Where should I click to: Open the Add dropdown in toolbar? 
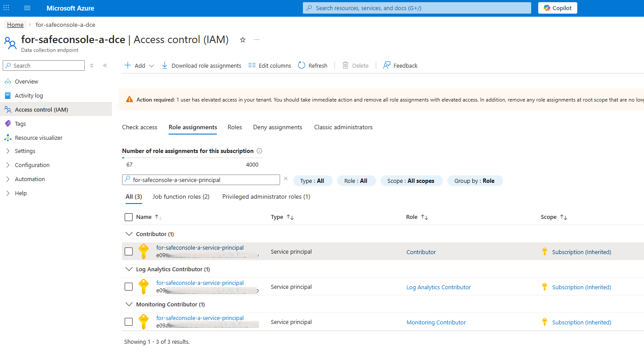coord(139,66)
